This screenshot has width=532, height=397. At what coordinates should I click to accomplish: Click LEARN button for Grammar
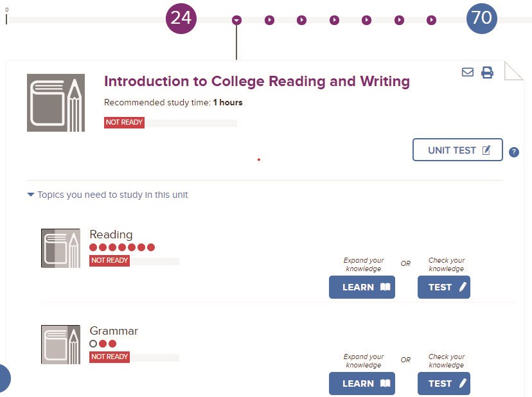tap(362, 384)
